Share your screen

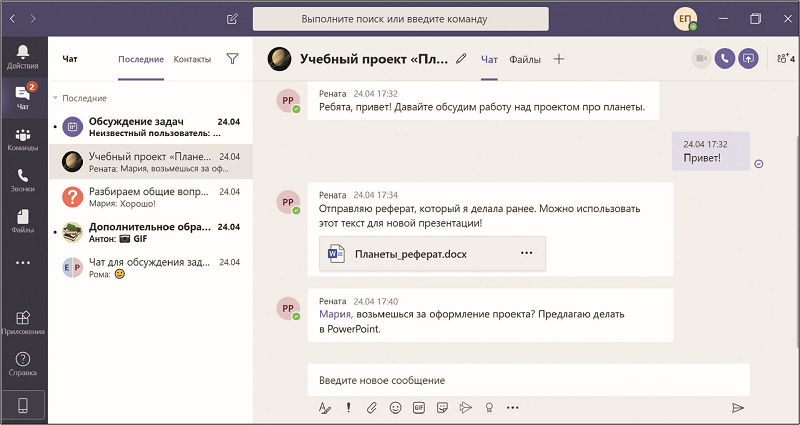coord(748,59)
